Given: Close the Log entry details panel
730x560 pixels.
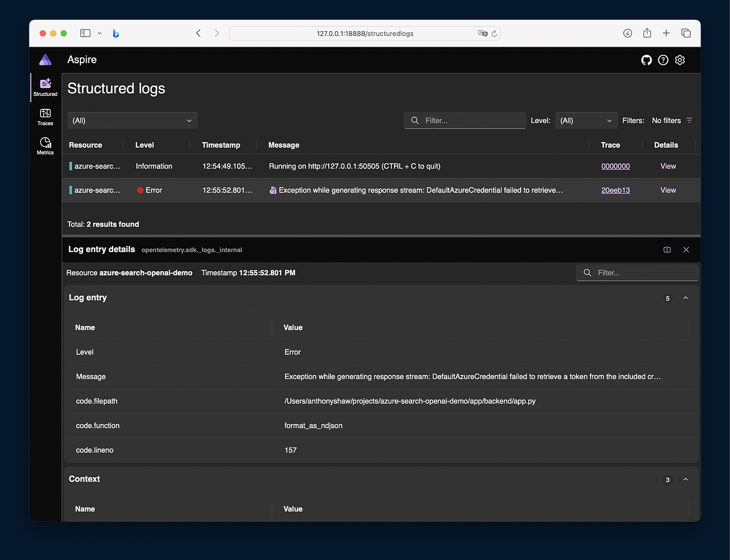Looking at the screenshot, I should (x=686, y=249).
